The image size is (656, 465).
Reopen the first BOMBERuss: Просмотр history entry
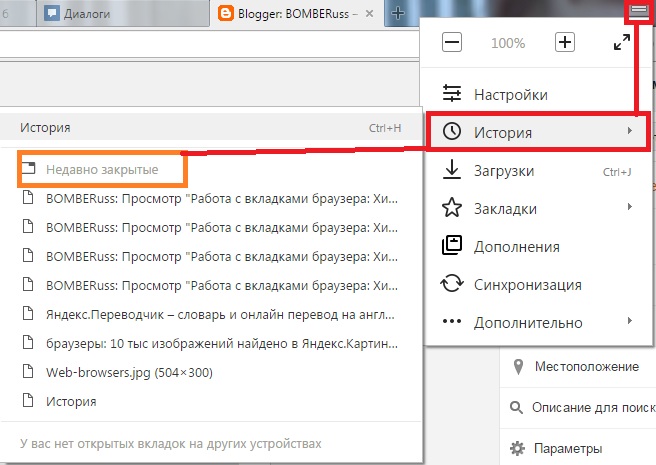point(210,198)
